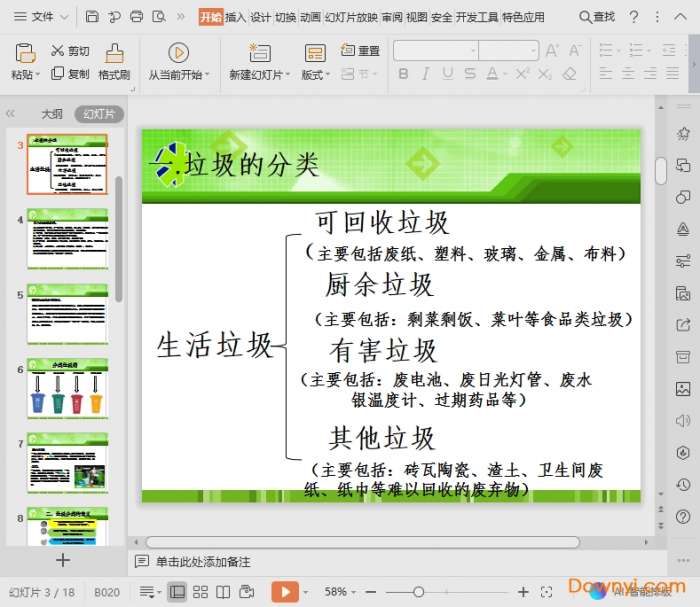Click the picture icon in right sidebar

(683, 389)
